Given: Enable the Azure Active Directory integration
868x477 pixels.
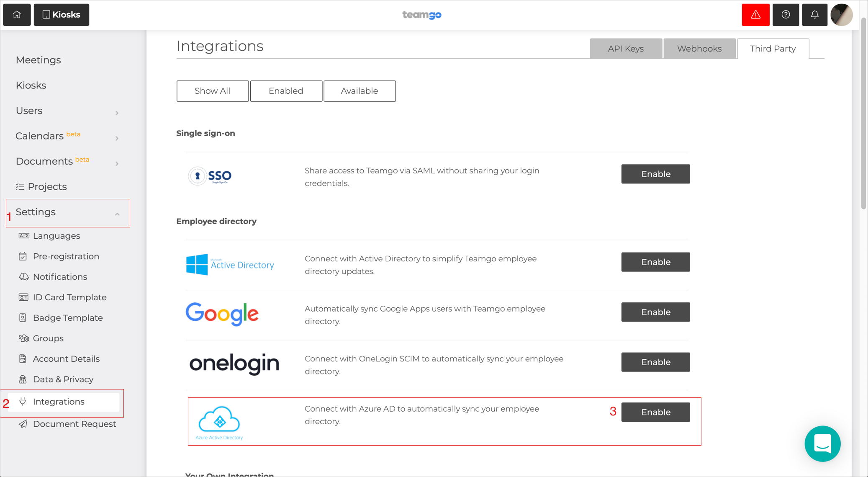Looking at the screenshot, I should (x=655, y=412).
